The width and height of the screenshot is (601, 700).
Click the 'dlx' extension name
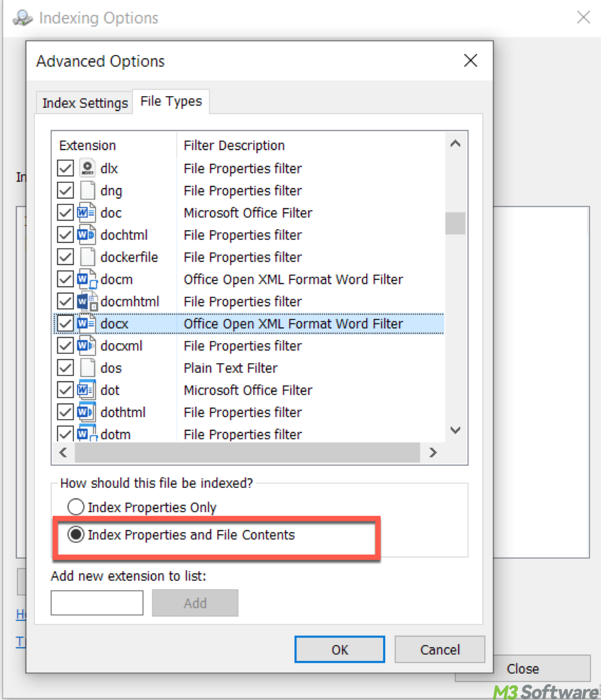point(109,168)
